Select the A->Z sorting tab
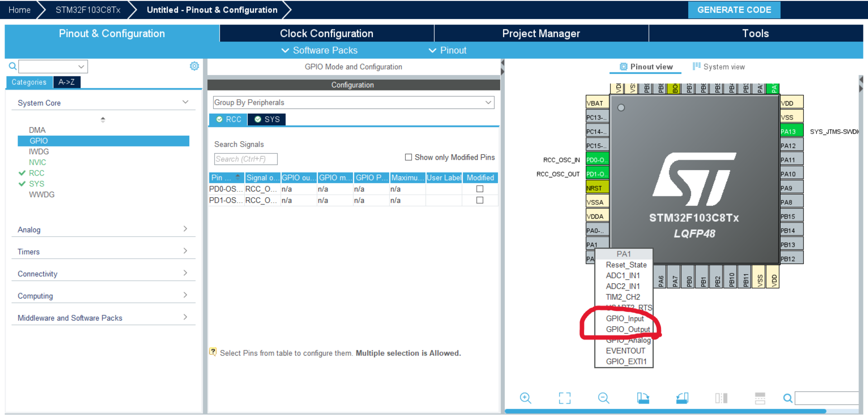The image size is (868, 419). [x=67, y=82]
